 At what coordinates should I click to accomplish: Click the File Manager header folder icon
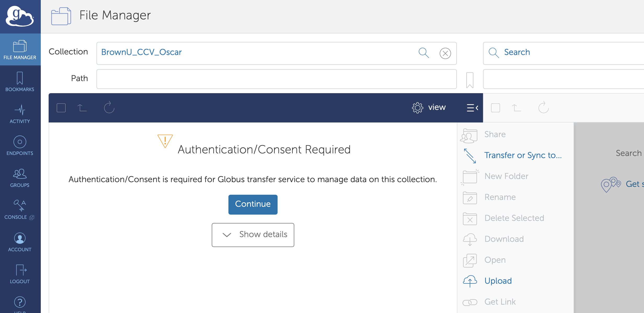(x=61, y=16)
